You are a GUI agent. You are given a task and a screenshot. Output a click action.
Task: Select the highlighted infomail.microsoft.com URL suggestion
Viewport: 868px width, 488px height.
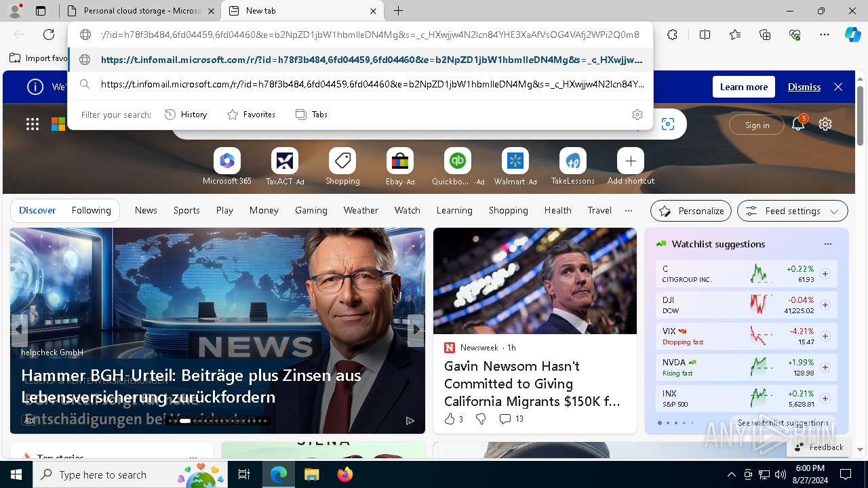click(360, 60)
